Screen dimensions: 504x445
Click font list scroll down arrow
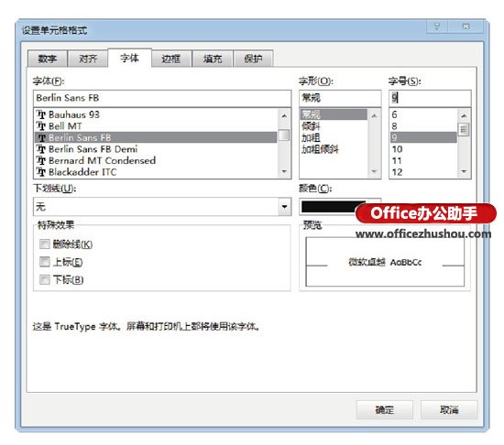click(284, 171)
